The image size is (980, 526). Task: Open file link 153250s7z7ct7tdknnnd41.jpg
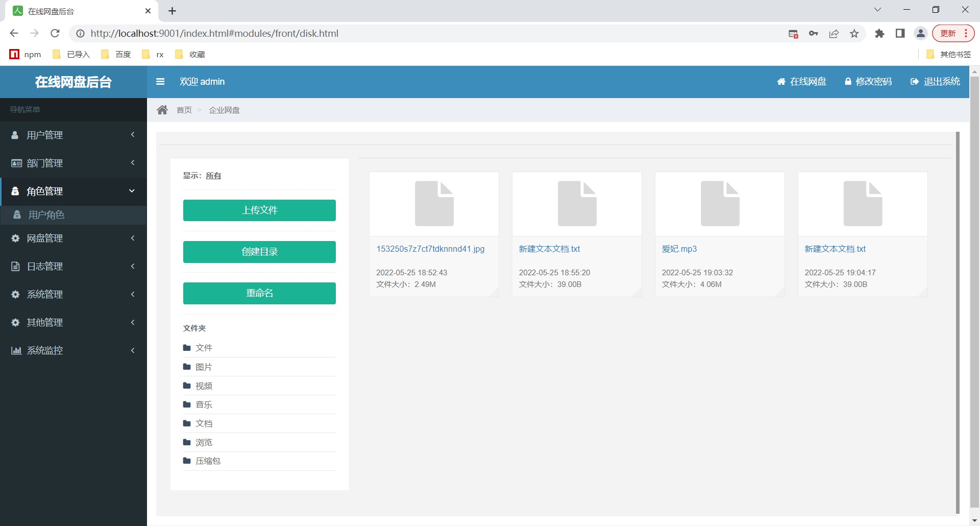430,249
